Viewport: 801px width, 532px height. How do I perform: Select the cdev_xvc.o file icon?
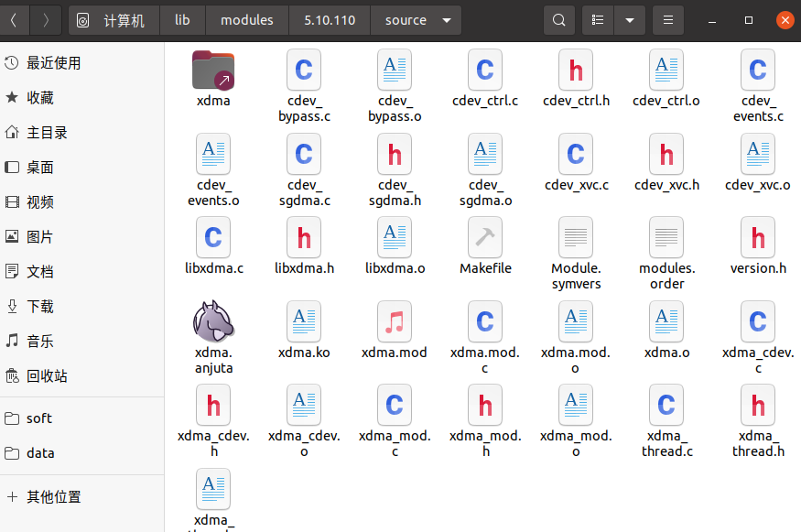758,154
